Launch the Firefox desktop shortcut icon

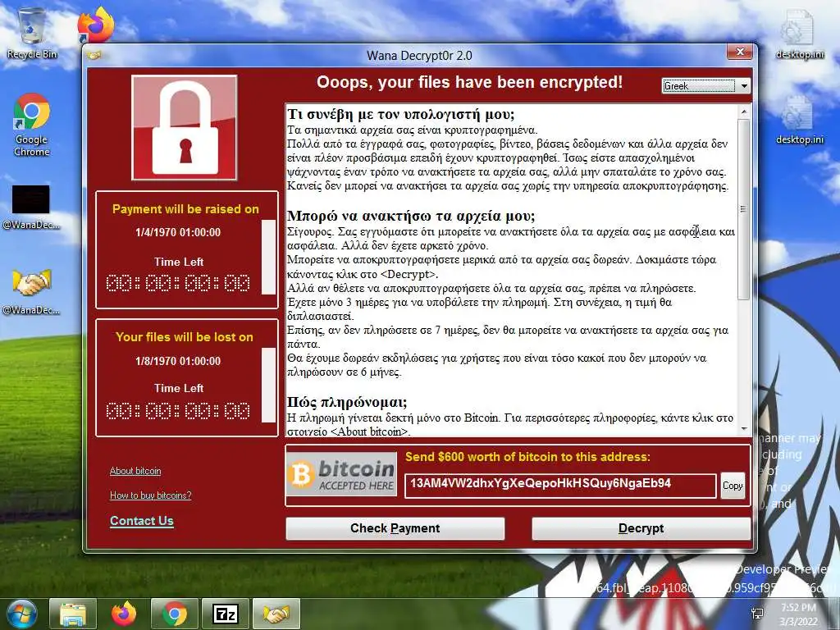click(x=96, y=25)
